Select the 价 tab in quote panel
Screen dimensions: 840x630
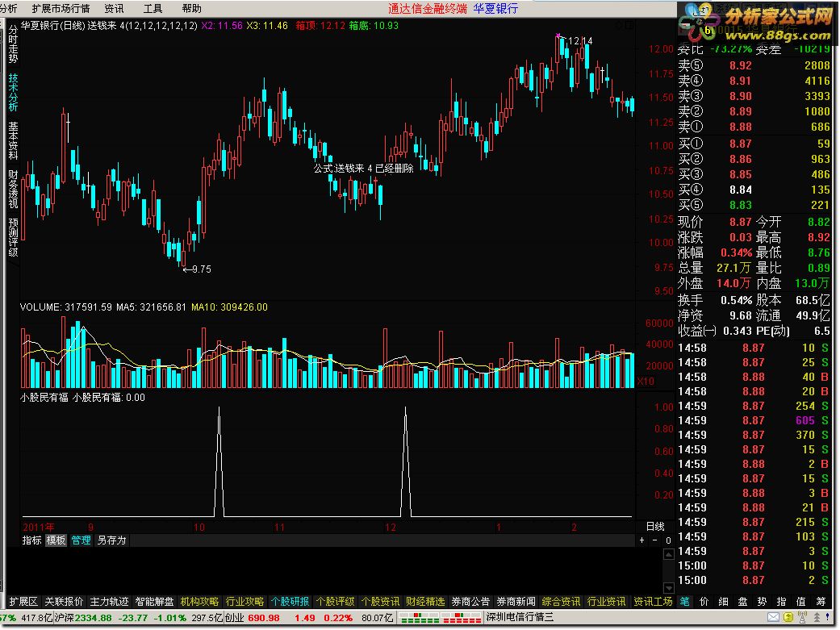click(x=704, y=602)
